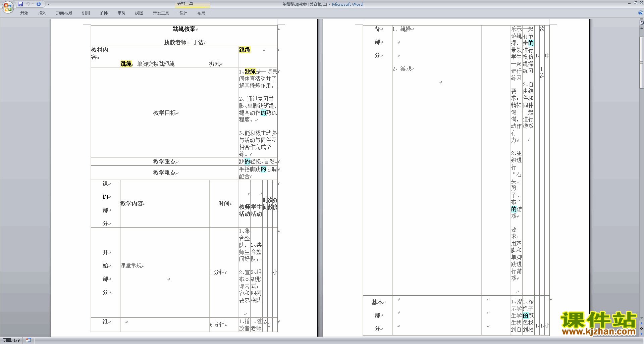
Task: Click the cell 教学难点
Action: point(165,173)
